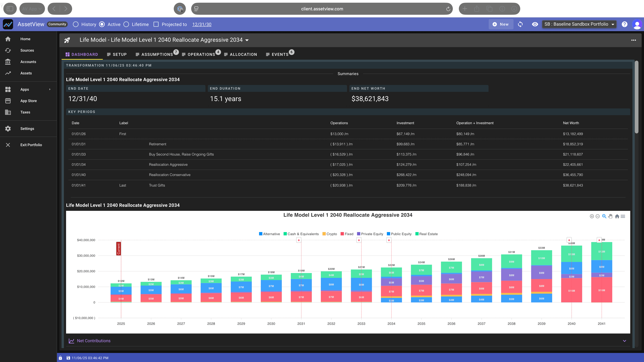Select the History radio button

tap(76, 24)
